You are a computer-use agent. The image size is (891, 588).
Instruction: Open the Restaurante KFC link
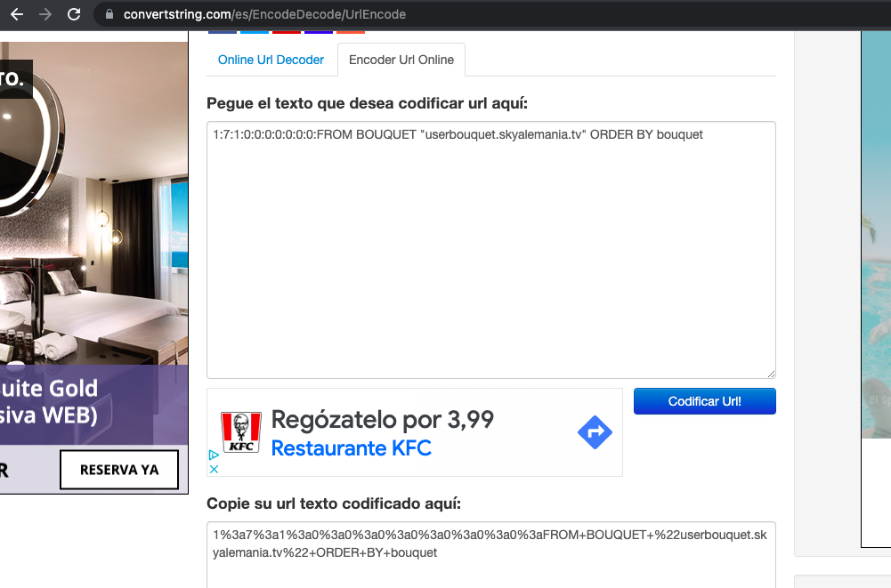[x=351, y=448]
